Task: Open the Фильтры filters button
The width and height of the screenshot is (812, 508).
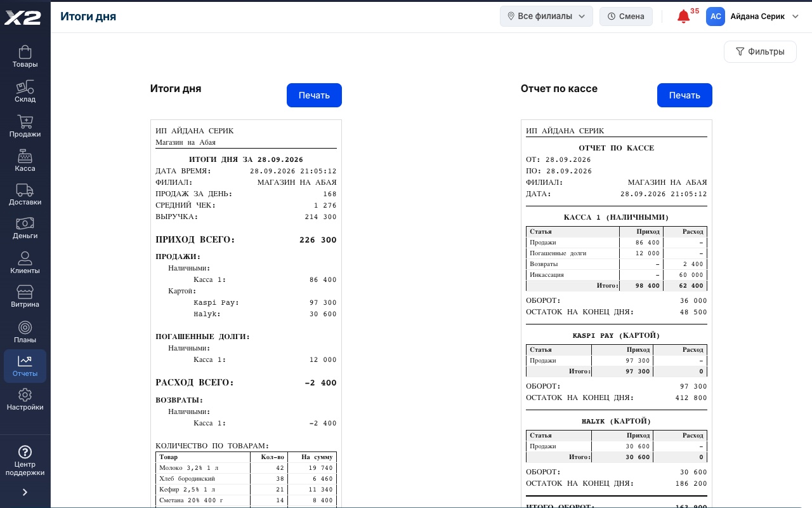Action: pos(760,52)
